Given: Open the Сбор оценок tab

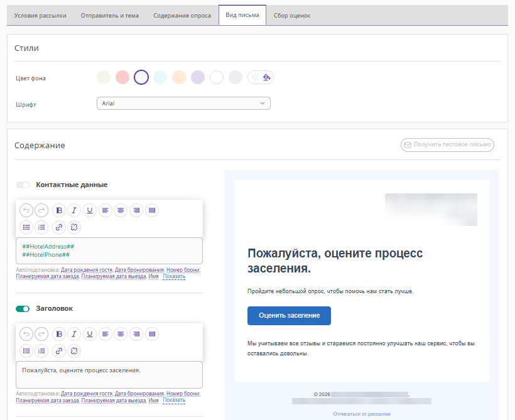Looking at the screenshot, I should click(x=292, y=16).
